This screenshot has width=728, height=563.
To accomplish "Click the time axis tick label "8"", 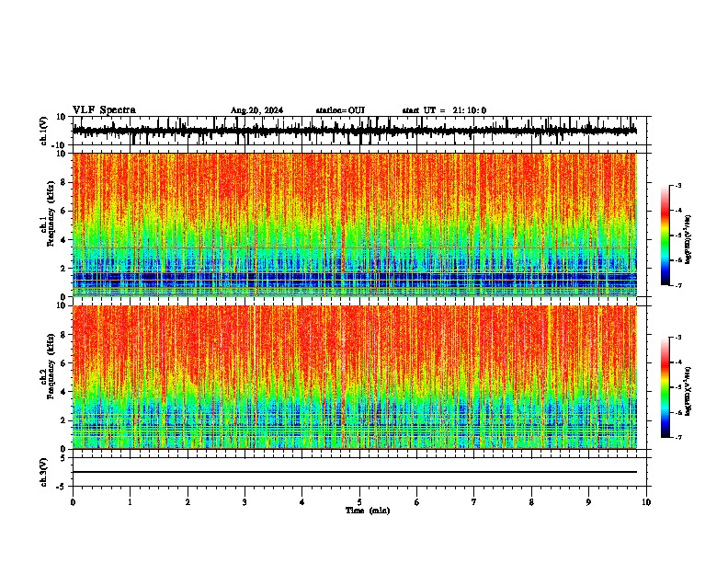I will [x=531, y=502].
